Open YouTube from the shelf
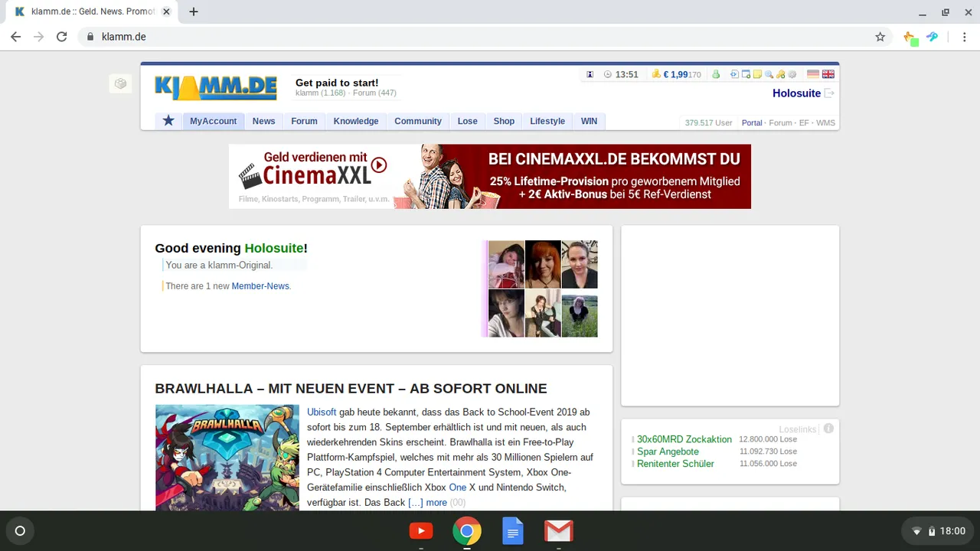 tap(421, 531)
